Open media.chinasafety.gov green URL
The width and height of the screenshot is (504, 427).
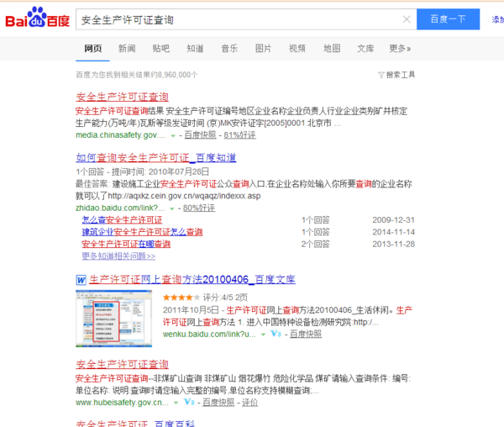pyautogui.click(x=120, y=135)
